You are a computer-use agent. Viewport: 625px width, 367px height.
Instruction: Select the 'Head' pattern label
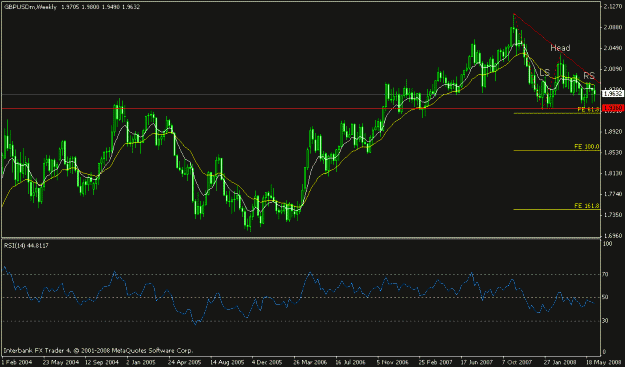[560, 48]
